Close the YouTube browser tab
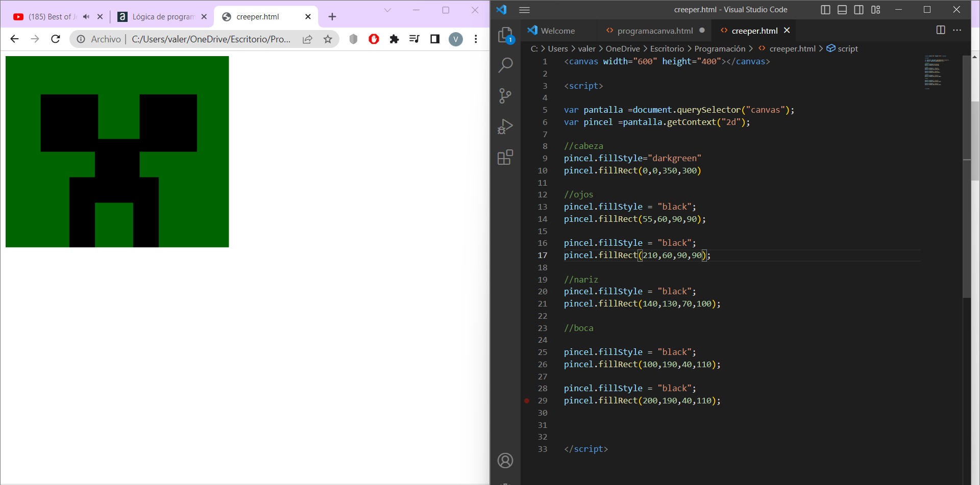The width and height of the screenshot is (980, 485). [x=100, y=17]
